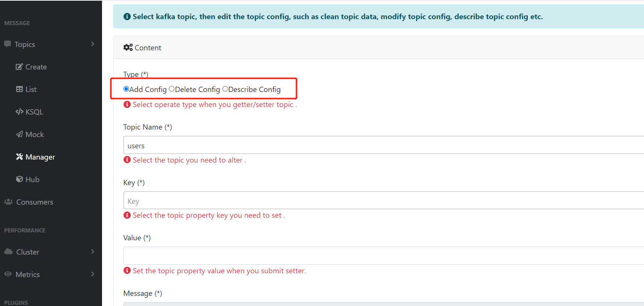Click hint 'Set the topic property value' text
Screen dimensions: 644x306
(x=219, y=271)
